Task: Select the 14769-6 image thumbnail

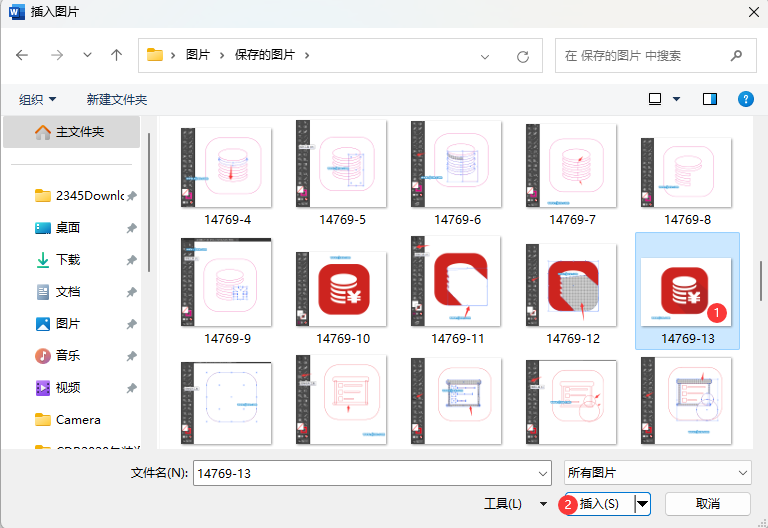Action: 456,164
